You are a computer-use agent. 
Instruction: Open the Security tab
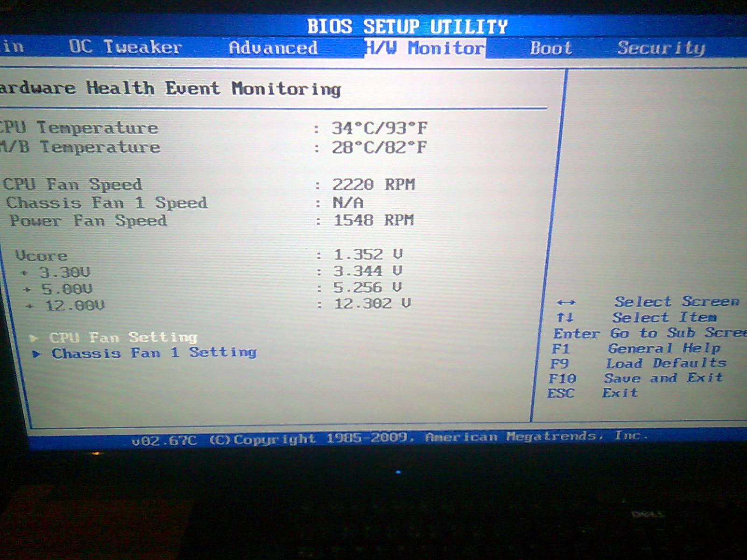pos(661,48)
